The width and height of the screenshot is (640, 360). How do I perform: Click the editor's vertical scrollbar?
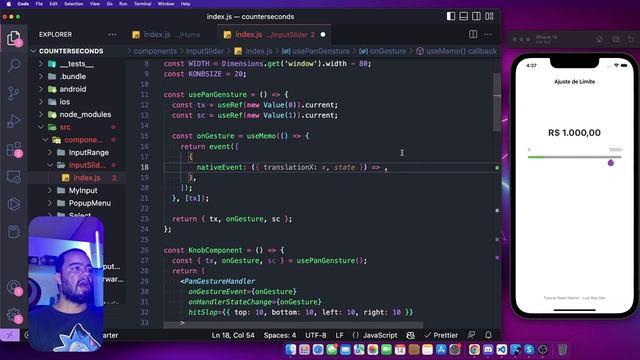[x=497, y=102]
